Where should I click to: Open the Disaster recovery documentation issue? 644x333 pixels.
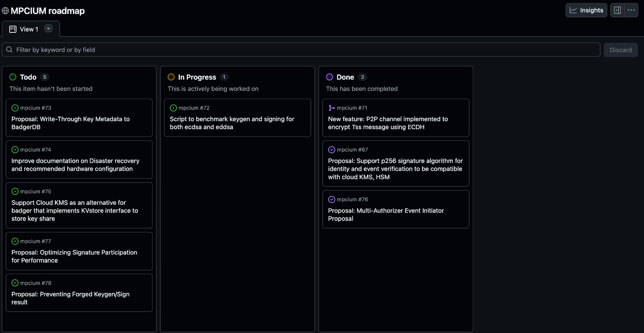point(75,165)
